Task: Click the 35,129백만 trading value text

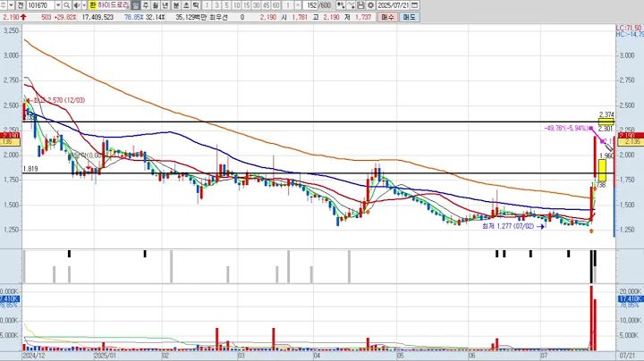Action: coord(191,17)
